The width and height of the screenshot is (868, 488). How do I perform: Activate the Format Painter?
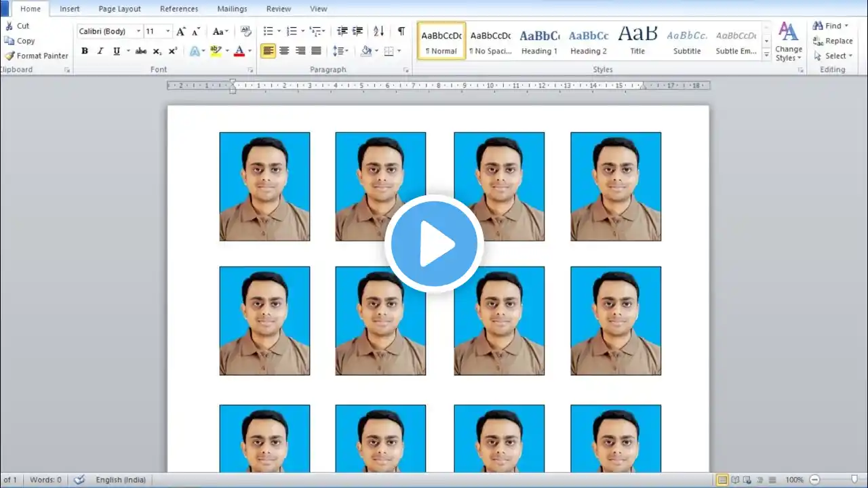point(36,56)
